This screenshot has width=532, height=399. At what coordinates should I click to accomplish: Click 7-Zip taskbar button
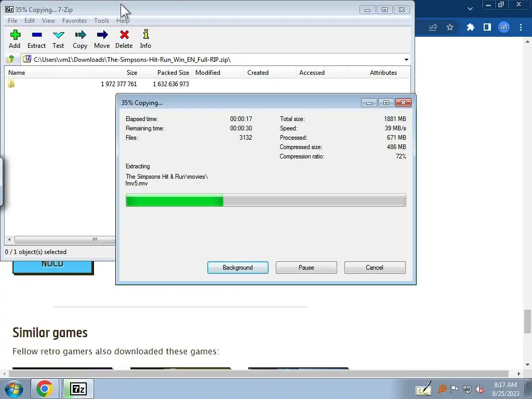78,389
